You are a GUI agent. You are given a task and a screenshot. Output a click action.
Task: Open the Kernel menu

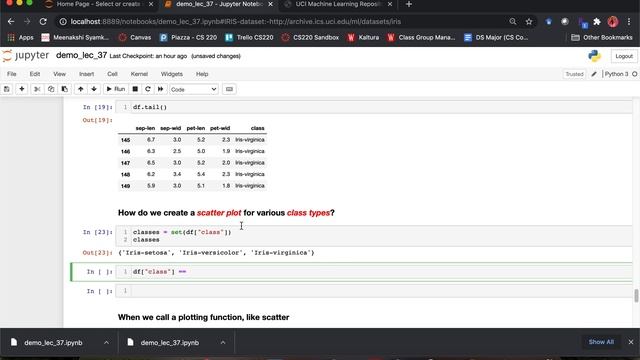click(139, 74)
